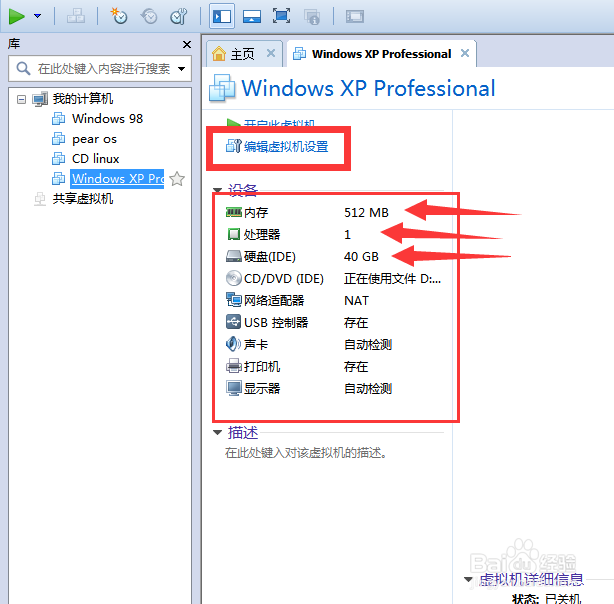The image size is (614, 604).
Task: Collapse the Devices section triangle
Action: click(217, 190)
